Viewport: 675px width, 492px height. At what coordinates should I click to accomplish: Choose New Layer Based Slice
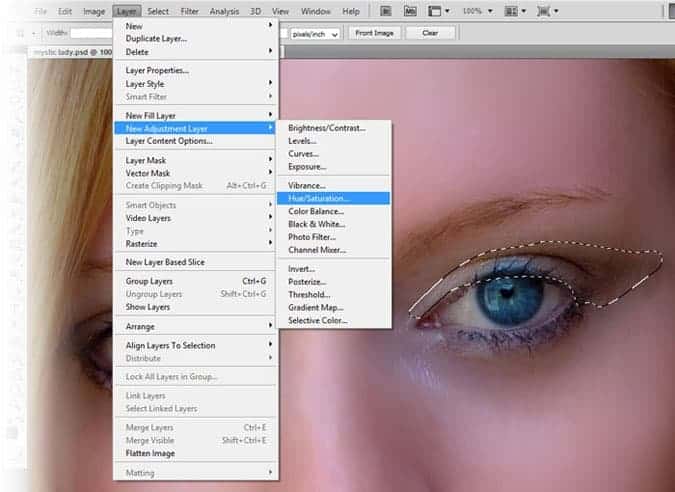195,262
